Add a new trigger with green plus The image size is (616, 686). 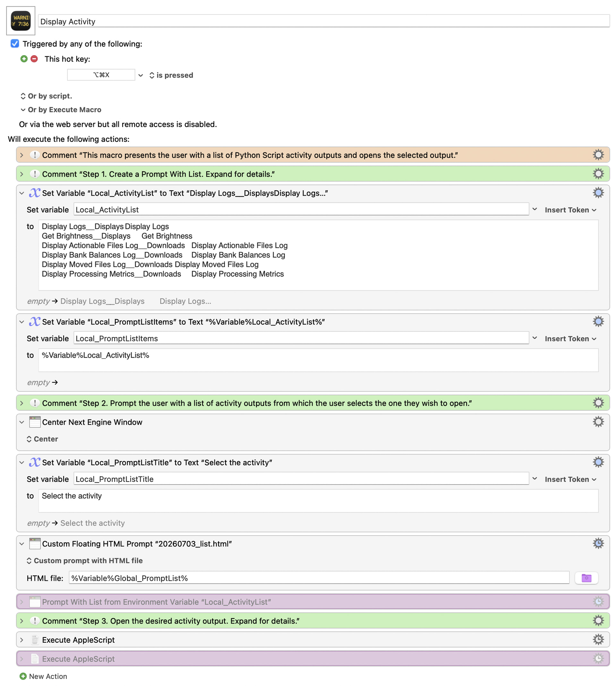click(x=24, y=59)
